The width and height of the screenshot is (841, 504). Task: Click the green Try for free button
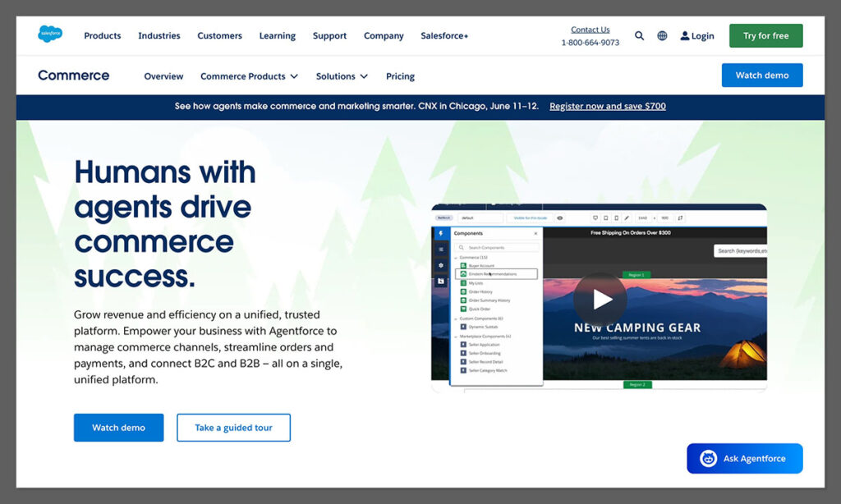765,36
